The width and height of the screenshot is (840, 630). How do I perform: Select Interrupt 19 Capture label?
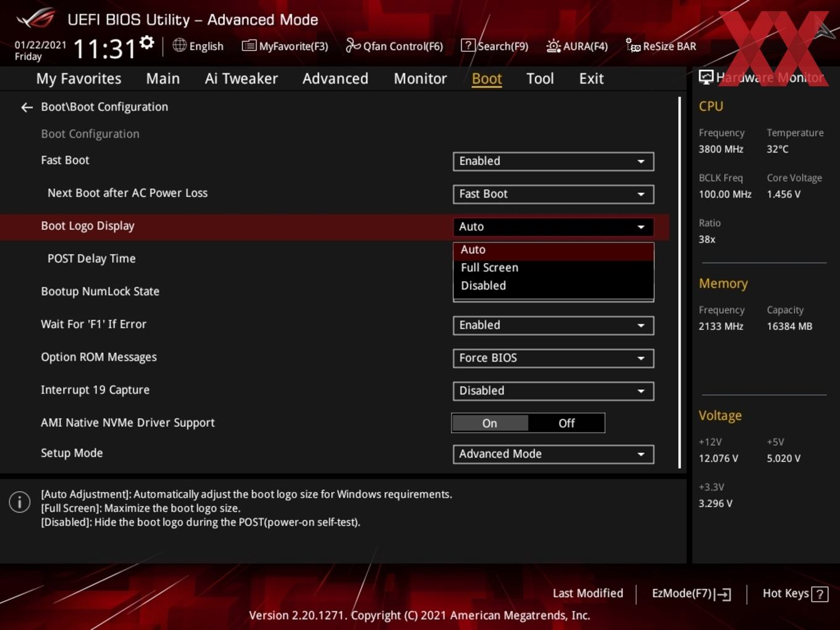pyautogui.click(x=95, y=390)
